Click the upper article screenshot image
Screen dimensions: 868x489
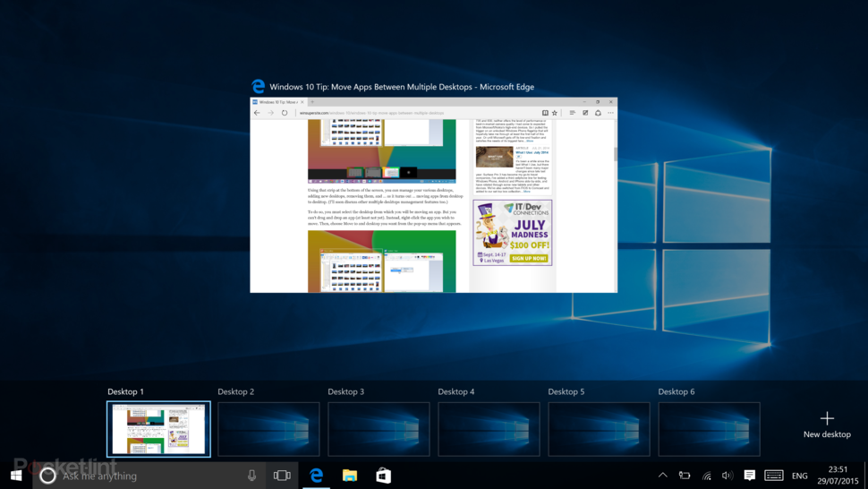(x=382, y=151)
